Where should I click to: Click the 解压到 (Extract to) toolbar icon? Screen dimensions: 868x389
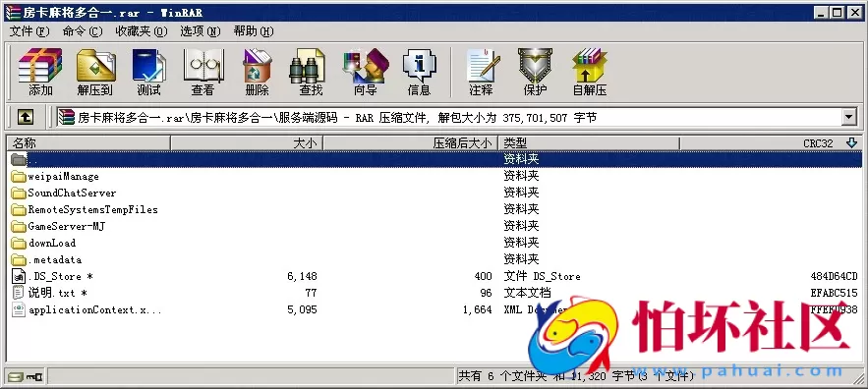94,72
